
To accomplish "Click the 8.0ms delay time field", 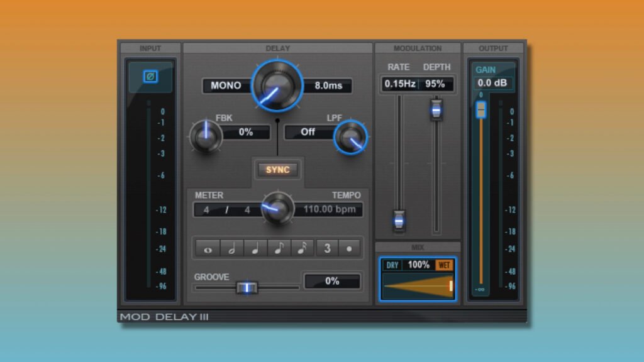I will click(328, 85).
